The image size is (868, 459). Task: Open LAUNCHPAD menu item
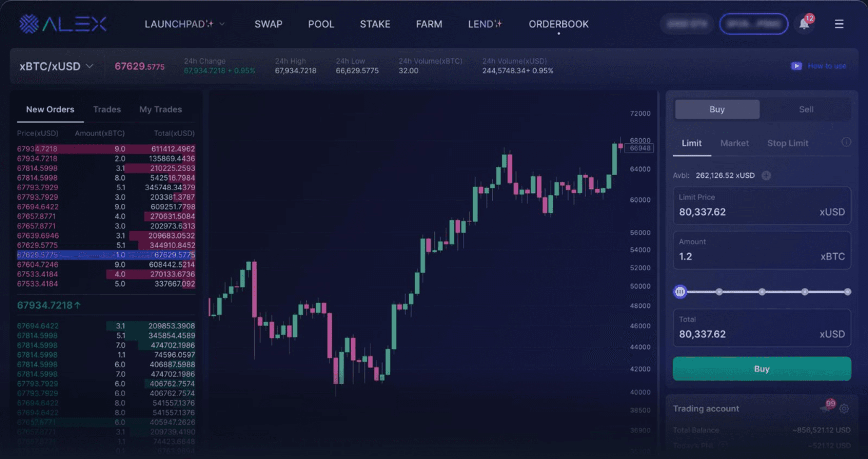pos(179,24)
